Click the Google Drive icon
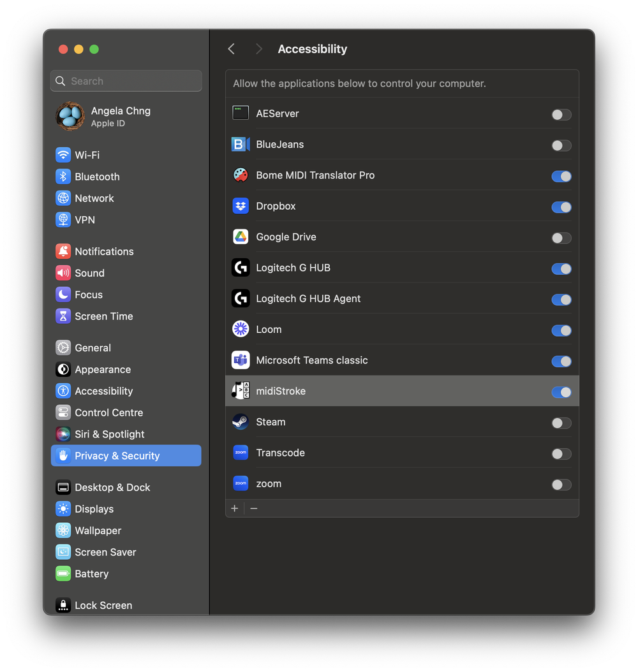The width and height of the screenshot is (638, 672). coord(241,237)
